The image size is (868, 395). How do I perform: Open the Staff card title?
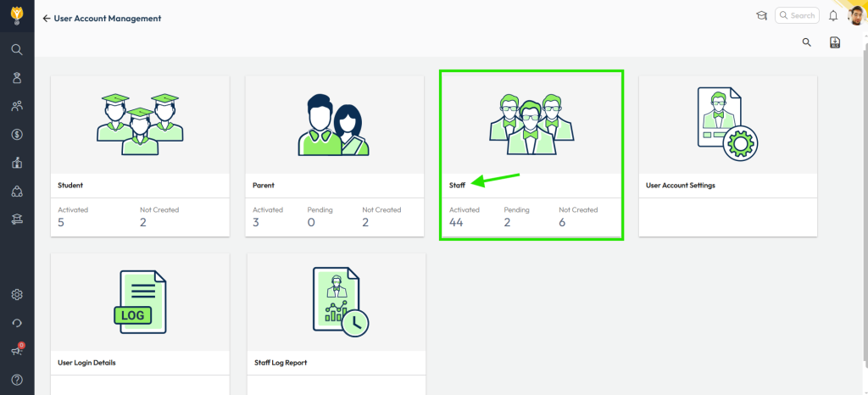click(x=457, y=186)
